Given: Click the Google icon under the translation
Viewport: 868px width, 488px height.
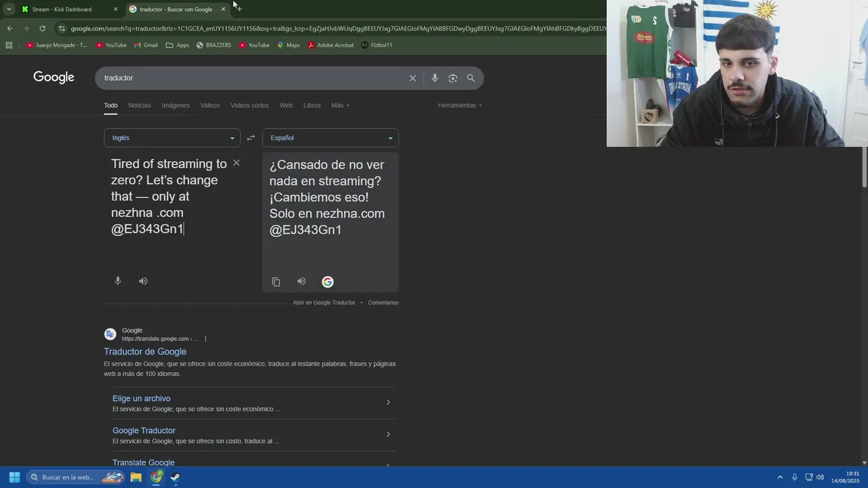Looking at the screenshot, I should tap(328, 282).
